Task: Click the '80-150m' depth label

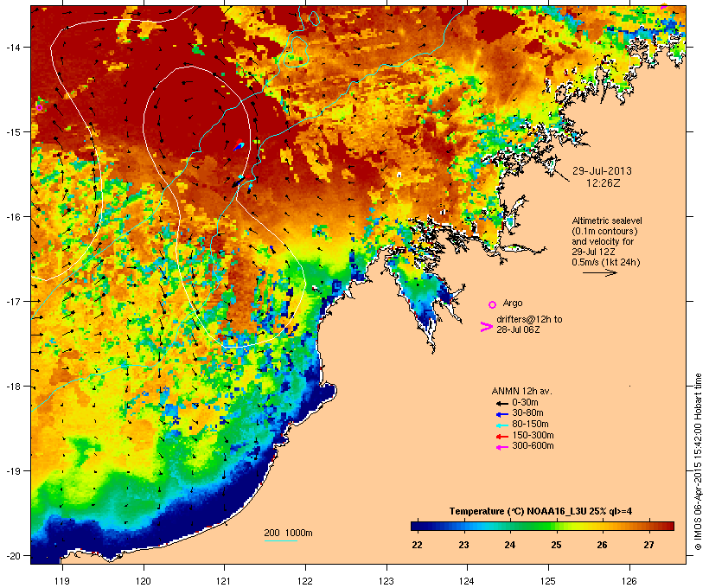Action: (530, 425)
